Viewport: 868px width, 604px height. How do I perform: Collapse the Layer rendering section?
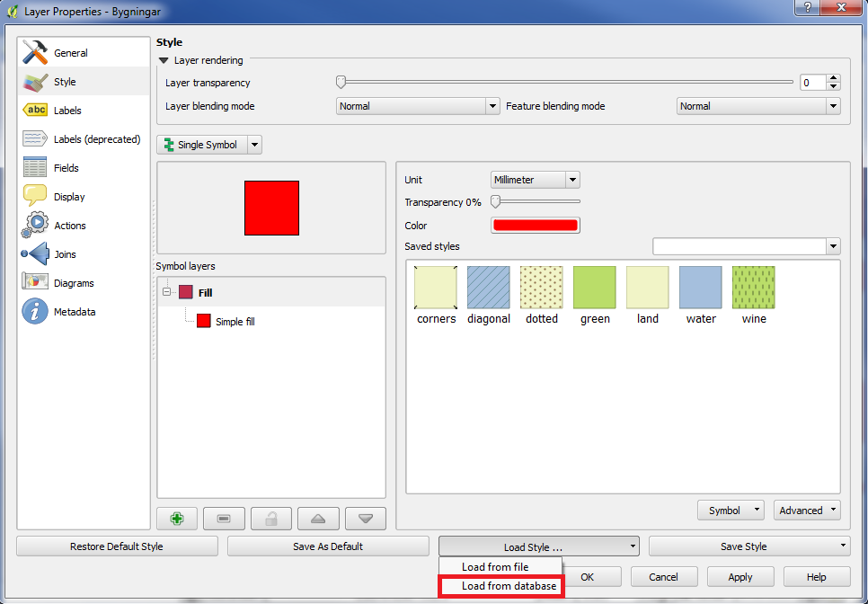tap(164, 60)
